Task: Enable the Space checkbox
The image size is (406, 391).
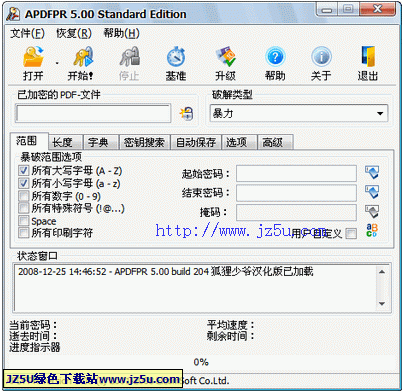Action: (24, 221)
